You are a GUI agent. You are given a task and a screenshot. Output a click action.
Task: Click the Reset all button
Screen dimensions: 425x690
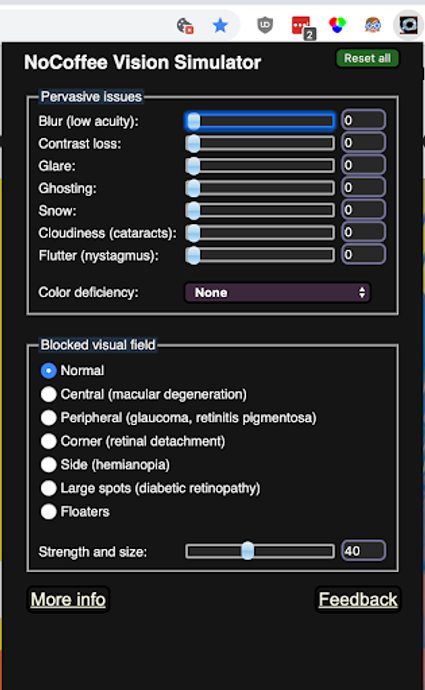point(367,58)
